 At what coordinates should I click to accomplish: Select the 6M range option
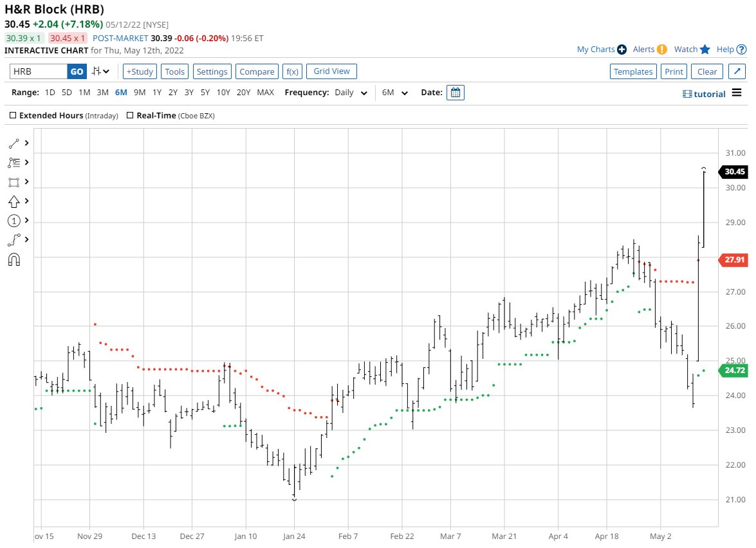(121, 93)
